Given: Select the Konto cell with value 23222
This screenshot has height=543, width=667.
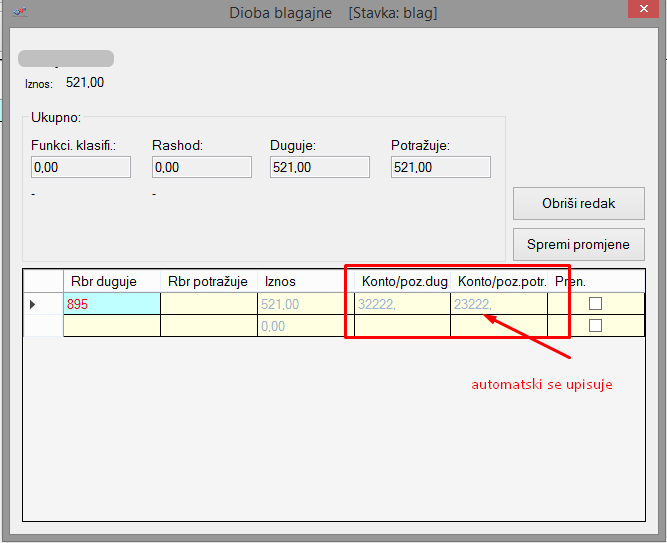Looking at the screenshot, I should [498, 304].
